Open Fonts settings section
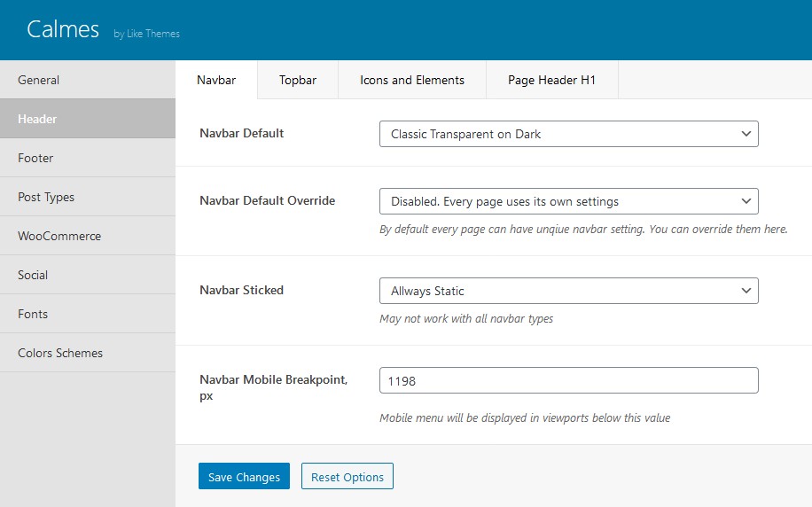The width and height of the screenshot is (812, 507). tap(88, 314)
